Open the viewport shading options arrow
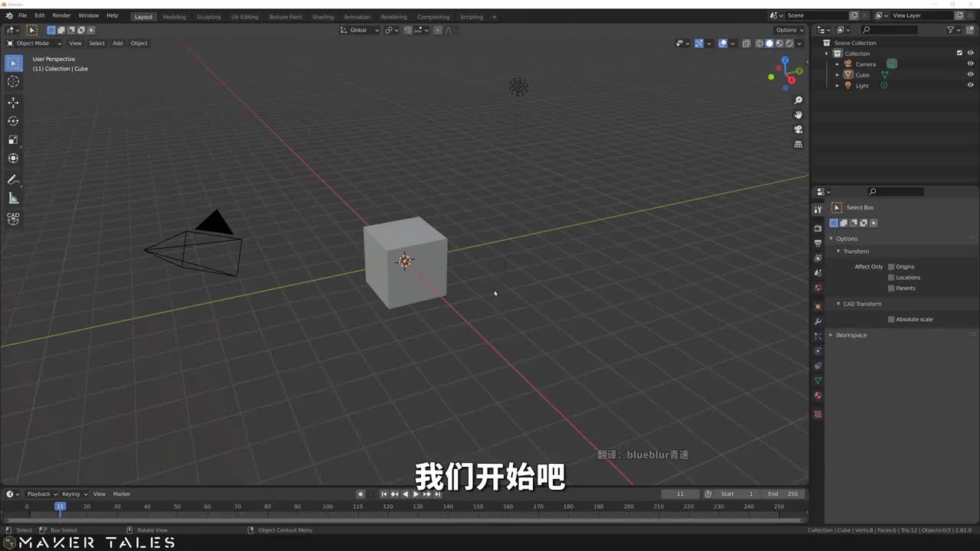This screenshot has width=980, height=551. [x=801, y=44]
